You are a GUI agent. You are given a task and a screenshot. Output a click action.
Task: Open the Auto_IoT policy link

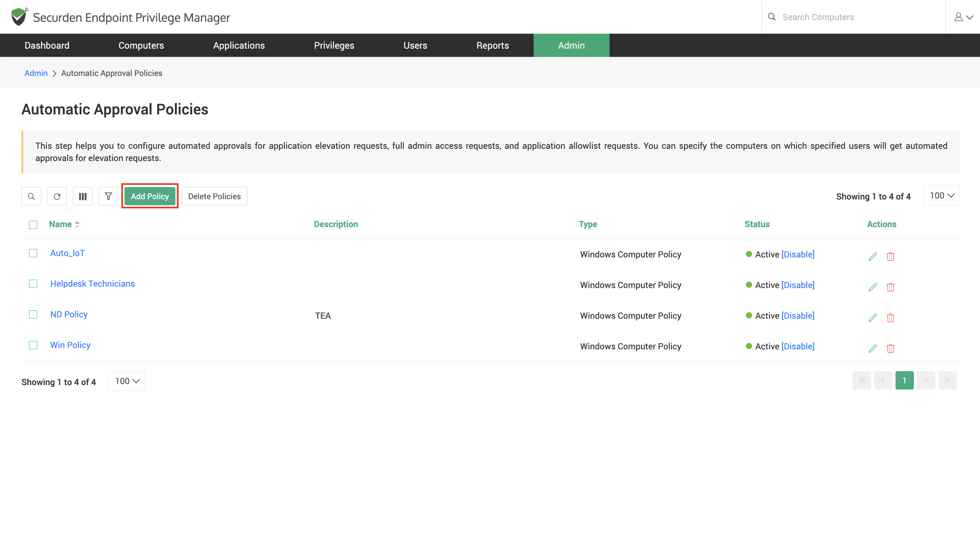click(x=67, y=253)
